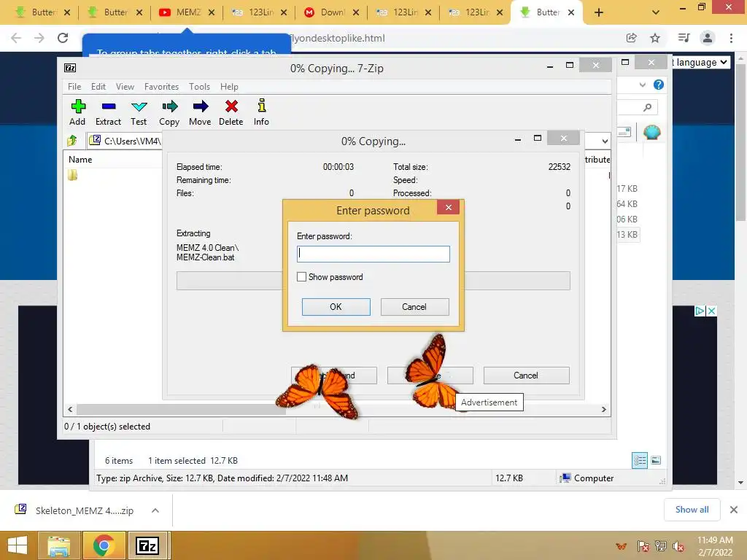Image resolution: width=747 pixels, height=560 pixels.
Task: Click Show all downloads button
Action: tap(692, 510)
